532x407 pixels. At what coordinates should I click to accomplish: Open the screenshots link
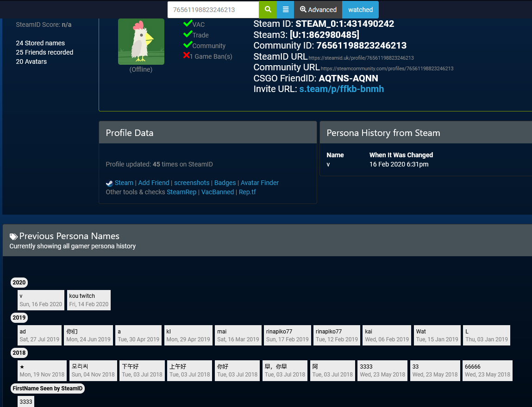(192, 183)
